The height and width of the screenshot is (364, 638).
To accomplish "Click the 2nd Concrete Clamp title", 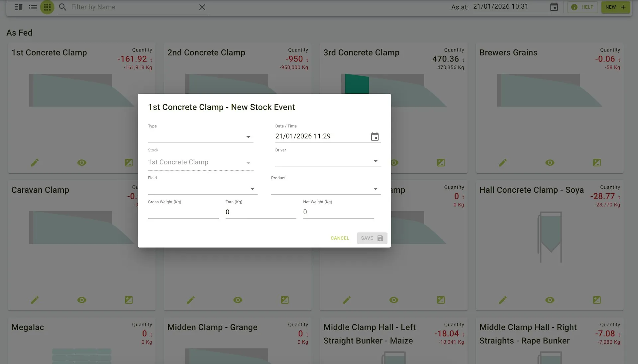I will [x=206, y=52].
